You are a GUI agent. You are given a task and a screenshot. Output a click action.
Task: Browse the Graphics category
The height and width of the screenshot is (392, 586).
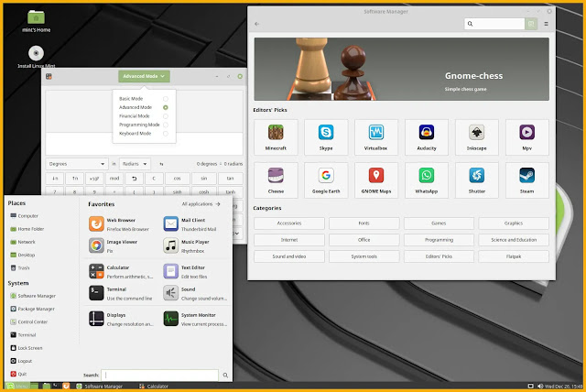coord(514,223)
